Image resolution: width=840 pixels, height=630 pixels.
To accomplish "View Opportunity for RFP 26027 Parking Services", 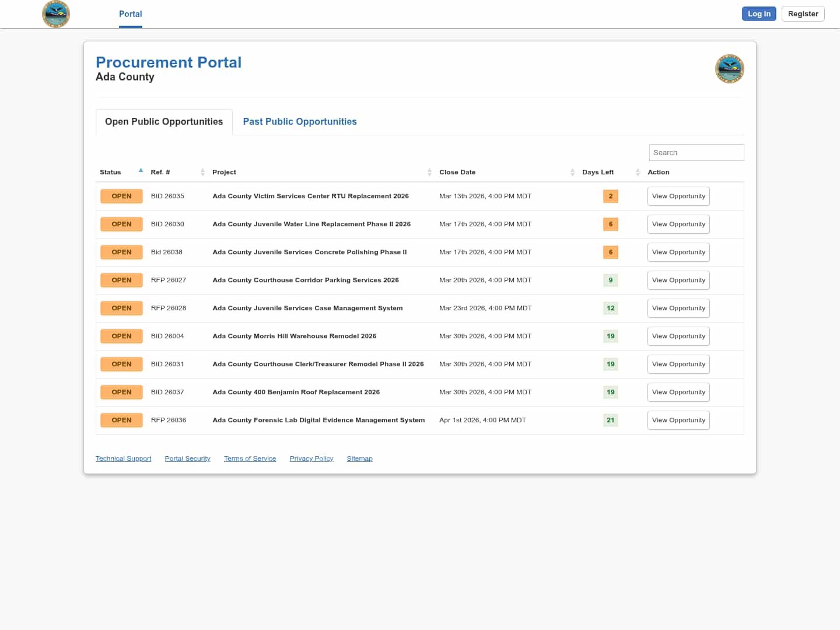I will pos(678,280).
